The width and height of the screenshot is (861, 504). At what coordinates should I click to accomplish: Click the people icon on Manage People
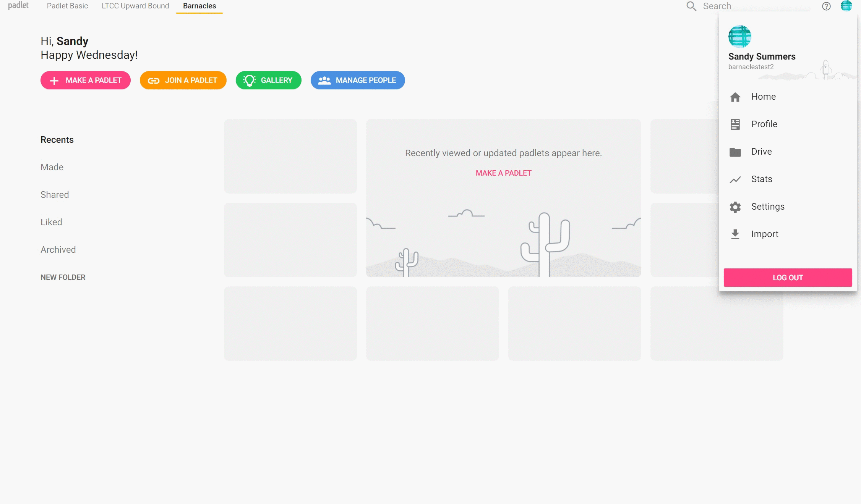tap(324, 81)
